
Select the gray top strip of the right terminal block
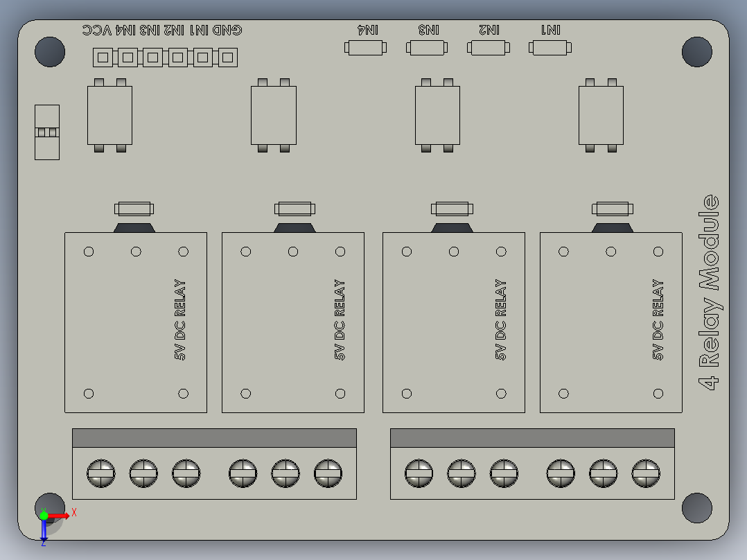532,438
